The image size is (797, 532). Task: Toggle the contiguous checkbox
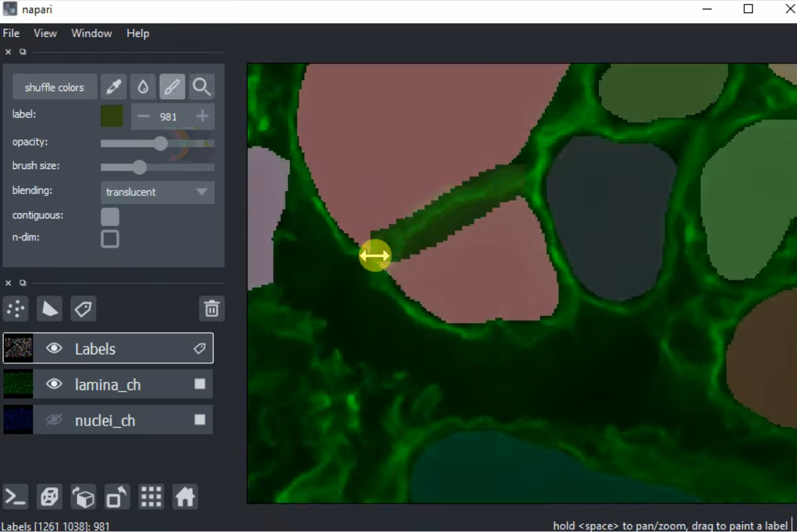click(110, 216)
